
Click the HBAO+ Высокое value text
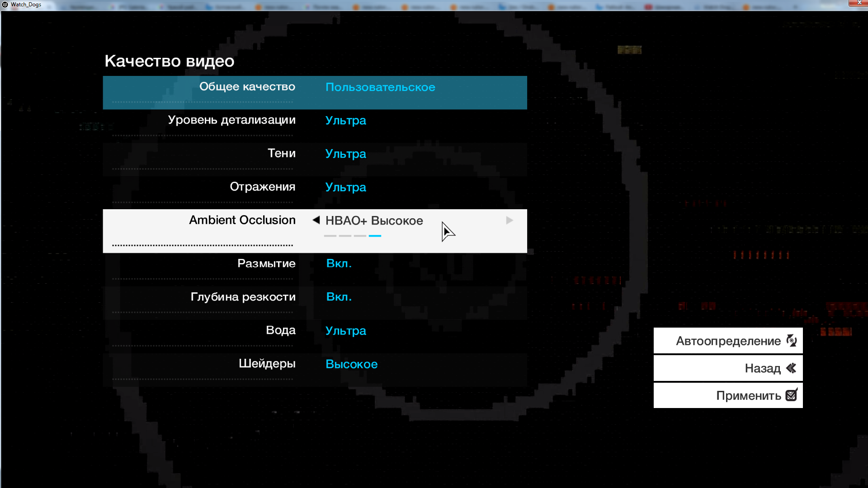tap(374, 221)
